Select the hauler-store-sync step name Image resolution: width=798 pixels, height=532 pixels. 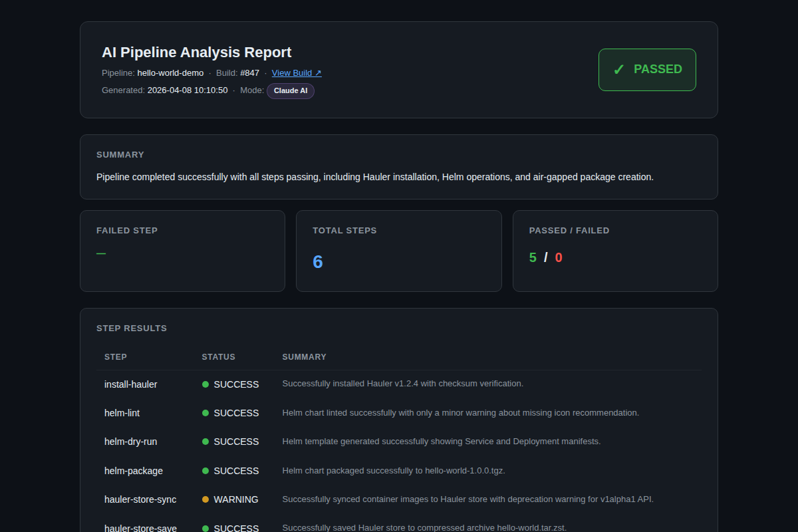(x=140, y=499)
